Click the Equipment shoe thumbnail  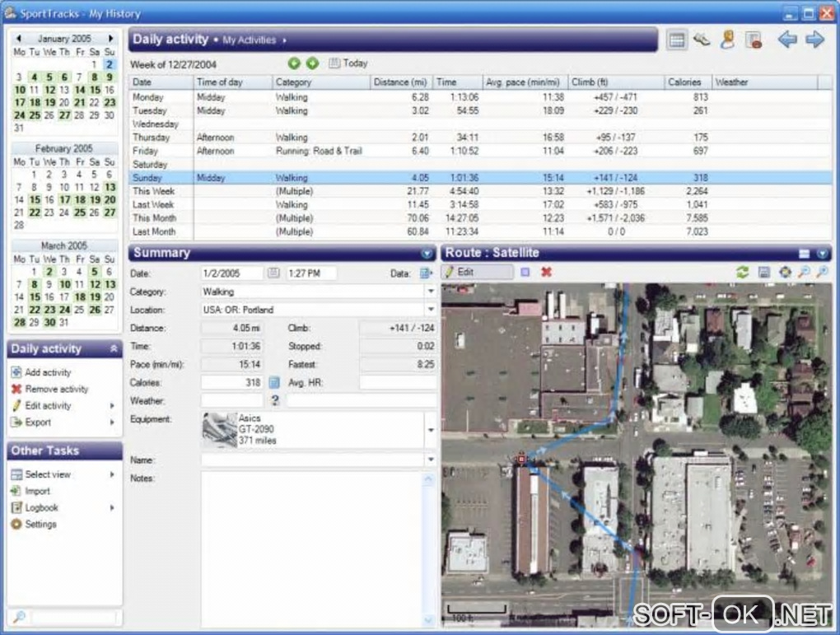219,430
